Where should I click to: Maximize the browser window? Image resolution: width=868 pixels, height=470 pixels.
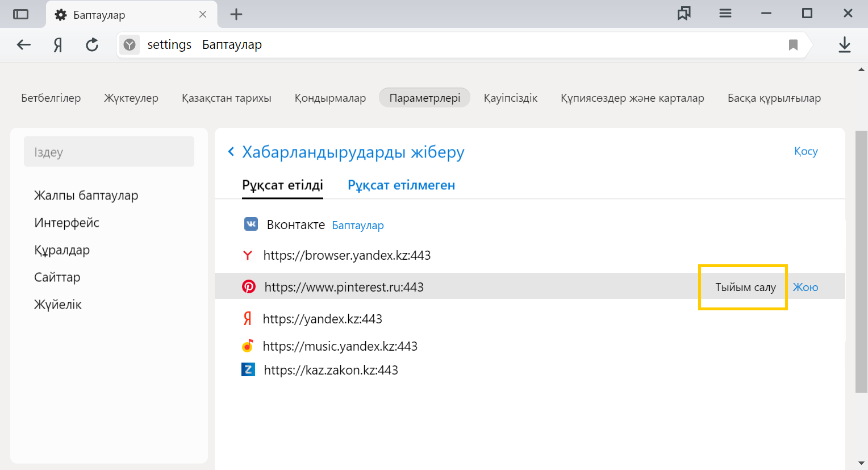pos(807,13)
